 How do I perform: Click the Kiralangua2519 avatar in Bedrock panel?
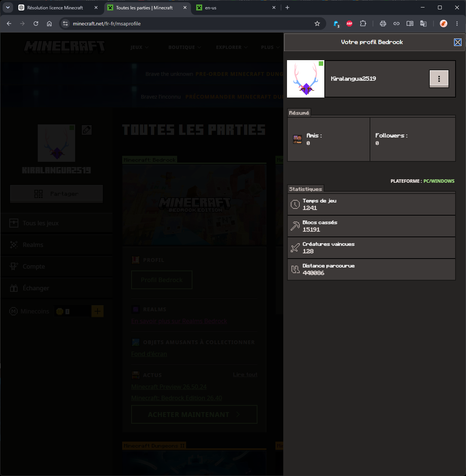coord(306,79)
